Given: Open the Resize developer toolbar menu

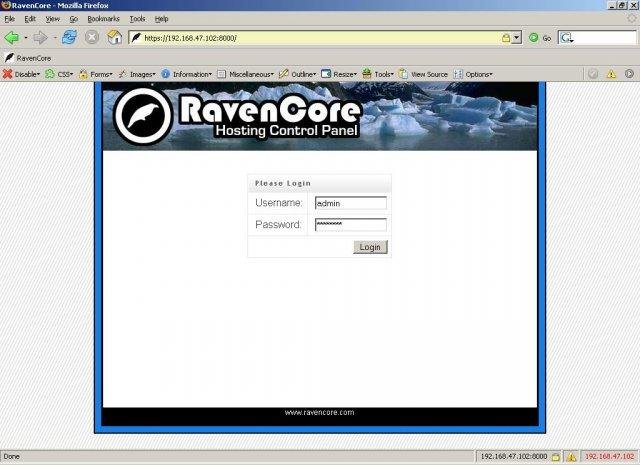Looking at the screenshot, I should [x=339, y=74].
